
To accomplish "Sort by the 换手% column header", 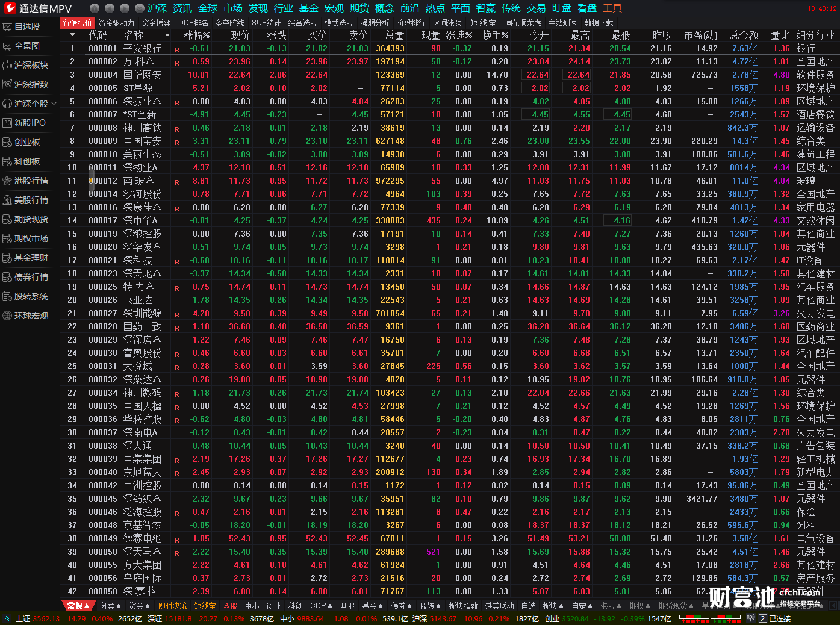I will (x=495, y=35).
